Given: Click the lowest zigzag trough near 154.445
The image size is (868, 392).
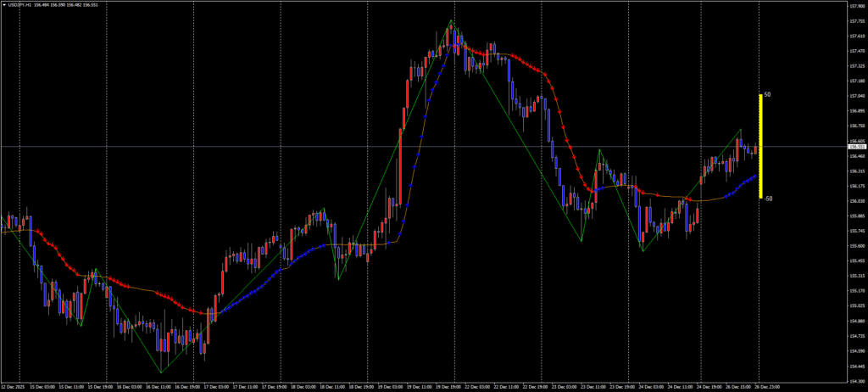Looking at the screenshot, I should point(161,372).
